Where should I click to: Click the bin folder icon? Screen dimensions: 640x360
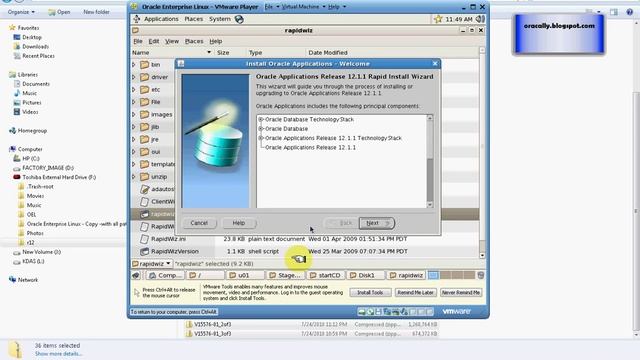tap(144, 64)
